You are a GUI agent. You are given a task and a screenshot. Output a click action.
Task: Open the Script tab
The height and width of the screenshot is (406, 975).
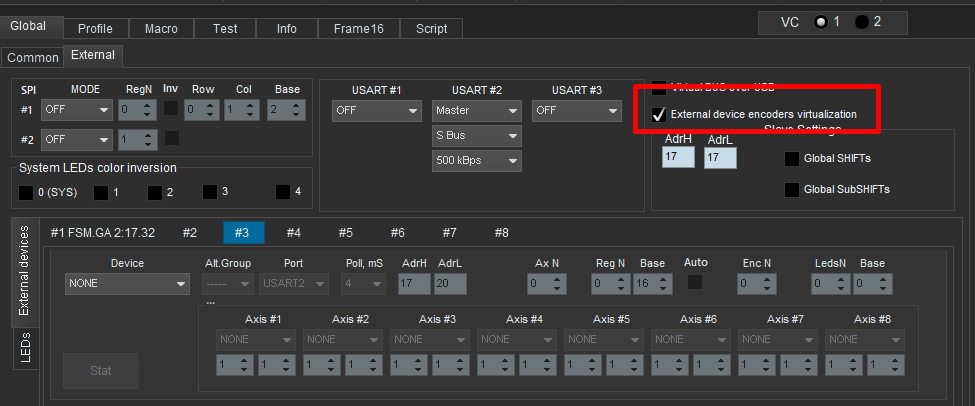(x=431, y=29)
